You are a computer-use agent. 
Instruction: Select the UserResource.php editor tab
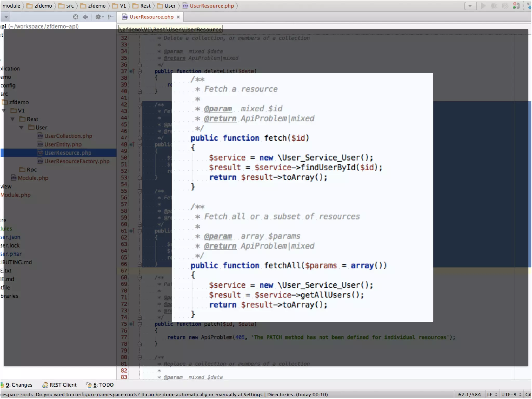(151, 17)
